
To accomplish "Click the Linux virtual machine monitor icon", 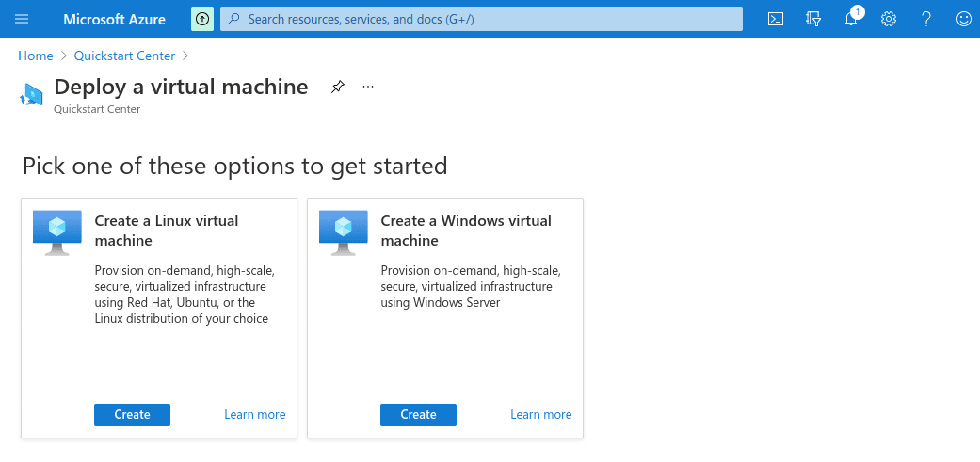I will point(56,232).
